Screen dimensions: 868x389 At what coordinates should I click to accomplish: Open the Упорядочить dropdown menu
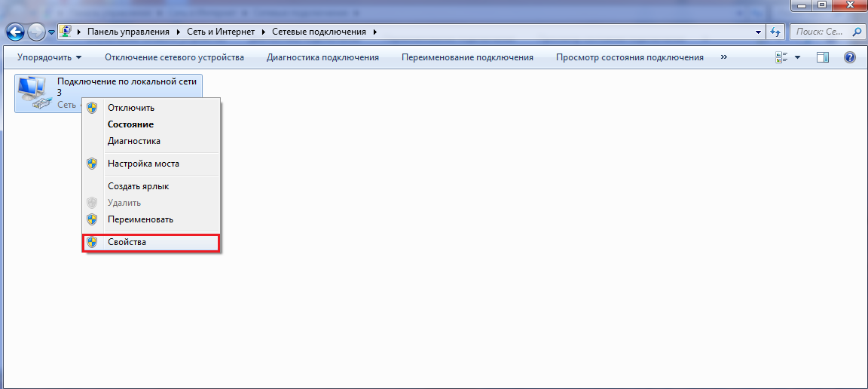(49, 57)
